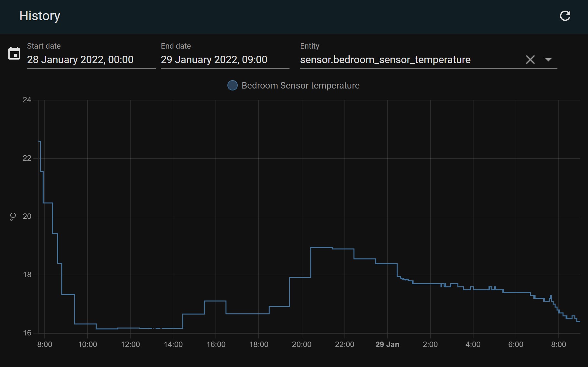The width and height of the screenshot is (588, 367).
Task: Click the 16:00 time axis label
Action: (x=216, y=344)
